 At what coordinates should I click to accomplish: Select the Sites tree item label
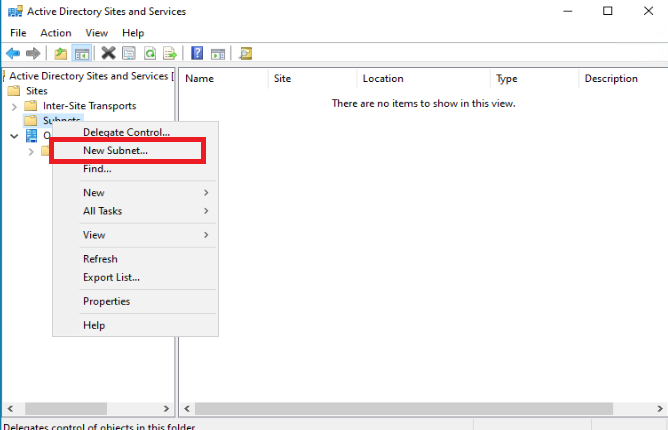point(37,91)
